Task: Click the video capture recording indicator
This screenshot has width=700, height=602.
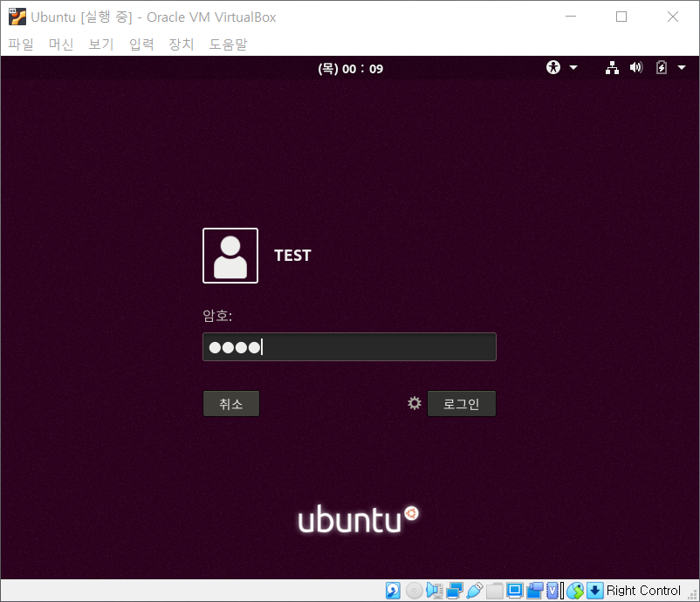Action: (x=534, y=591)
